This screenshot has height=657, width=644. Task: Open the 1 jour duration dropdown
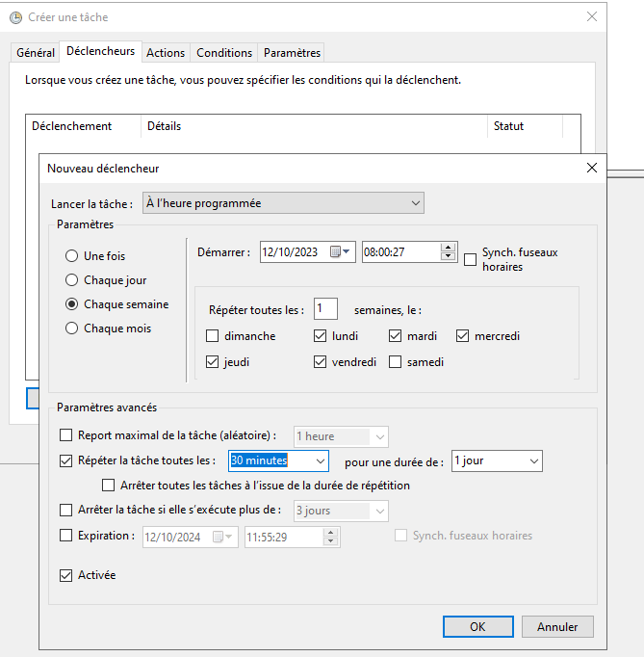[534, 460]
